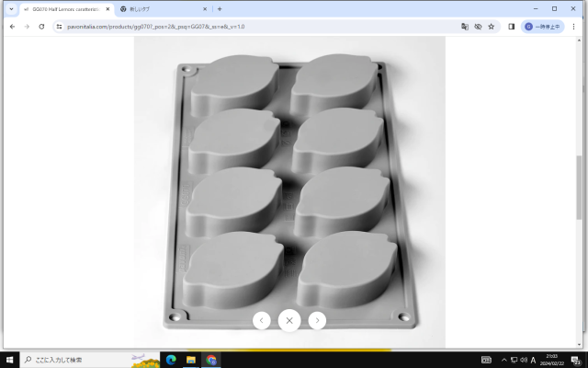This screenshot has height=368, width=588.
Task: Close the image lightbox viewer
Action: (x=289, y=320)
